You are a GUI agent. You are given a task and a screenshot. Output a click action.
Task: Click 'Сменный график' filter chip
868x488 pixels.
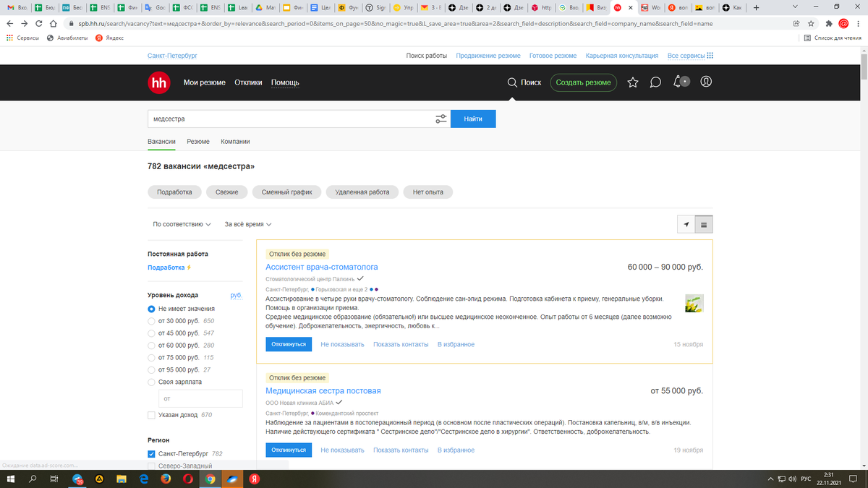[x=287, y=192]
